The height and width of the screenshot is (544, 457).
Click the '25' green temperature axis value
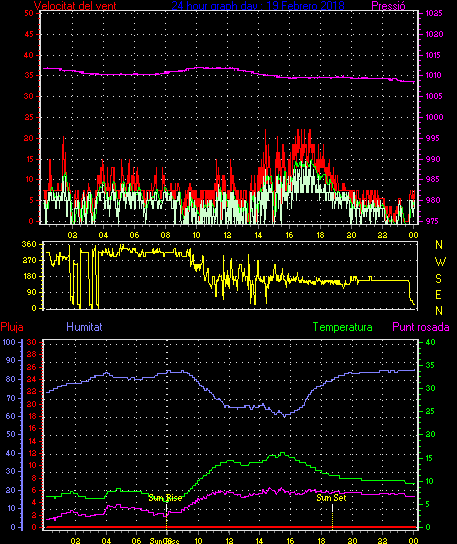pos(430,411)
